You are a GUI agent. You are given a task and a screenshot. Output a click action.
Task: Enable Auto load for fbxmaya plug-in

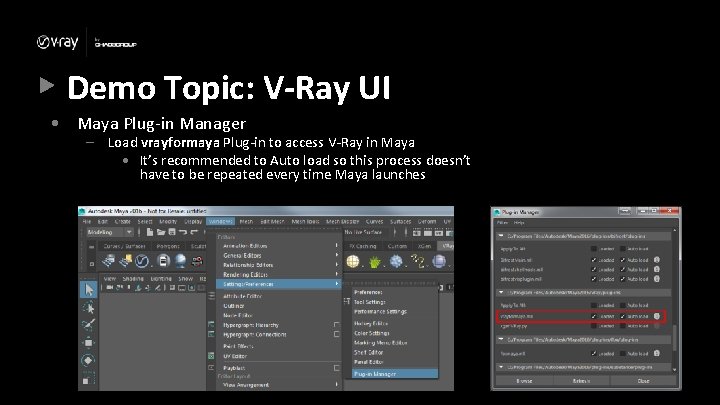click(623, 354)
